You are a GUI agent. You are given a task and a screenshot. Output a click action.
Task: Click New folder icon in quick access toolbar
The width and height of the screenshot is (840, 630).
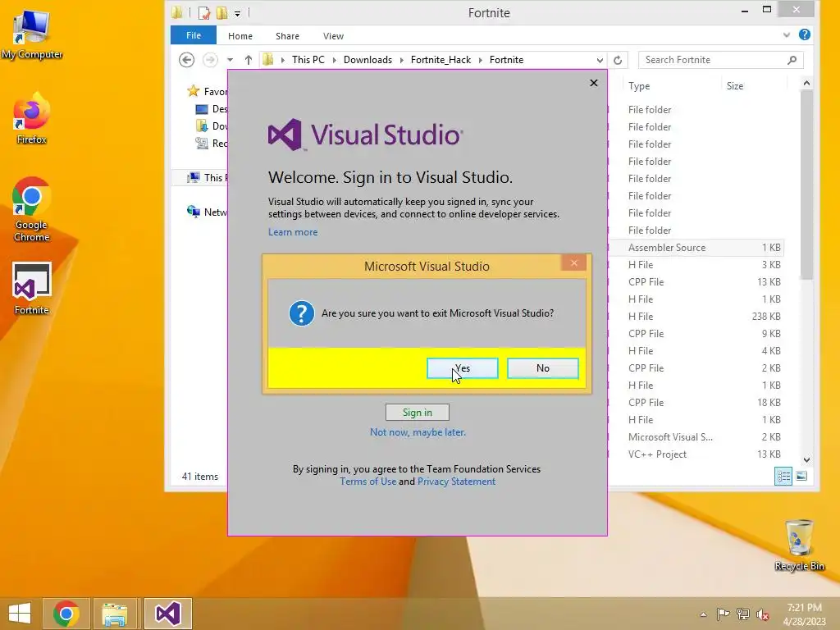(x=221, y=12)
